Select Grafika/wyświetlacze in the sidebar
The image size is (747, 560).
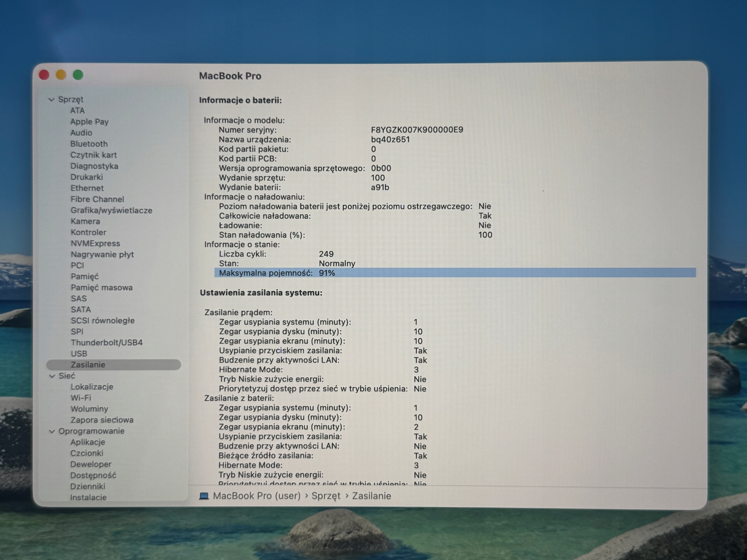111,210
